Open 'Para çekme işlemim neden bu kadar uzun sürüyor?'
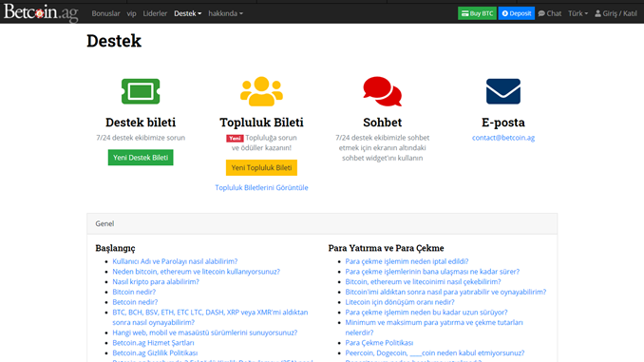 click(x=426, y=313)
